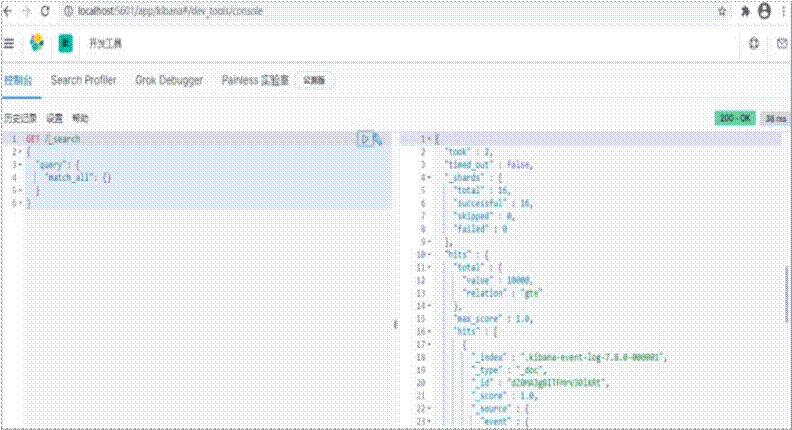Click the "relation" : "gte" line

(x=503, y=293)
